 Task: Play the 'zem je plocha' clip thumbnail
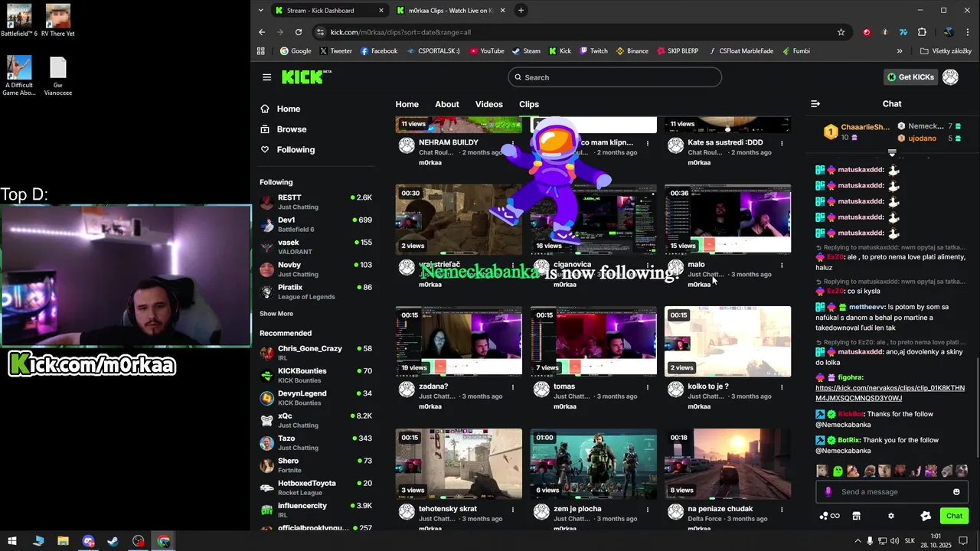point(593,464)
